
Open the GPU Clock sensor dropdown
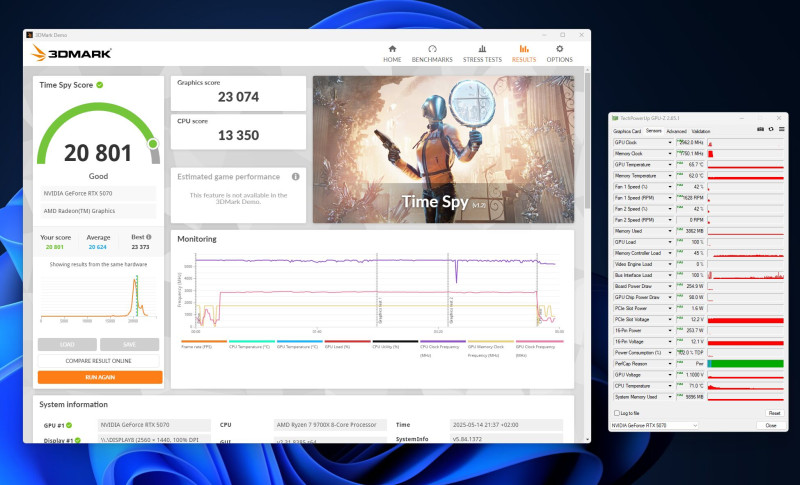(x=669, y=143)
